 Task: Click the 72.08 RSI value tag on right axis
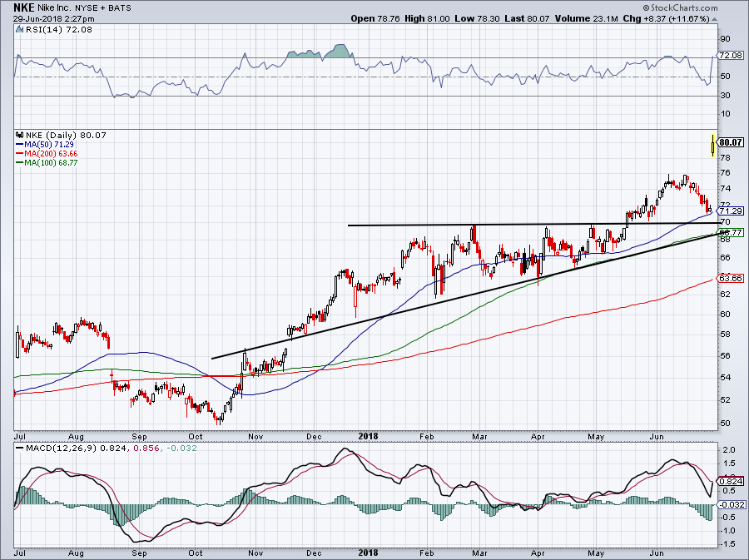click(732, 56)
